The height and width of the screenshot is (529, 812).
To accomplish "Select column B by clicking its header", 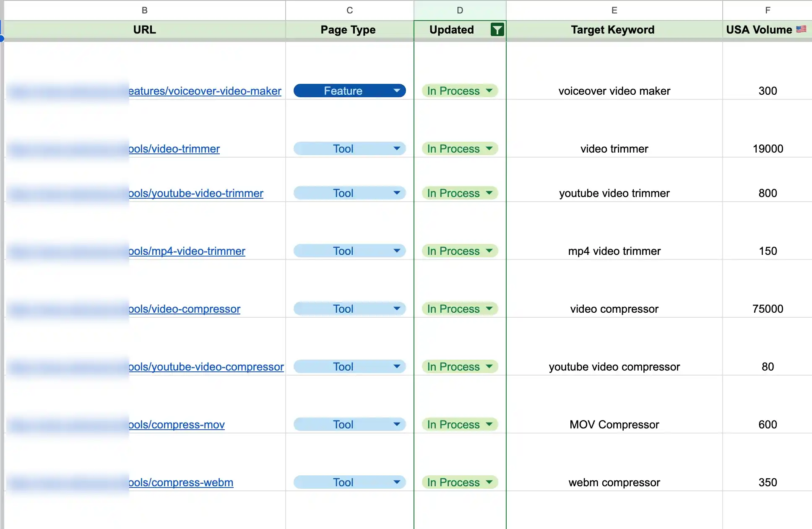I will [145, 10].
